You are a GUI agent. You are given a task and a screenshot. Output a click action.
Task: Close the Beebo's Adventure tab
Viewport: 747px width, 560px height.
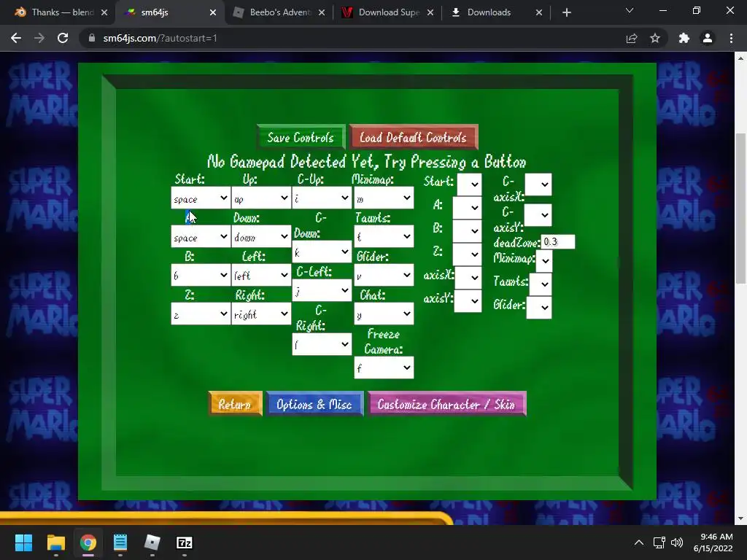322,12
